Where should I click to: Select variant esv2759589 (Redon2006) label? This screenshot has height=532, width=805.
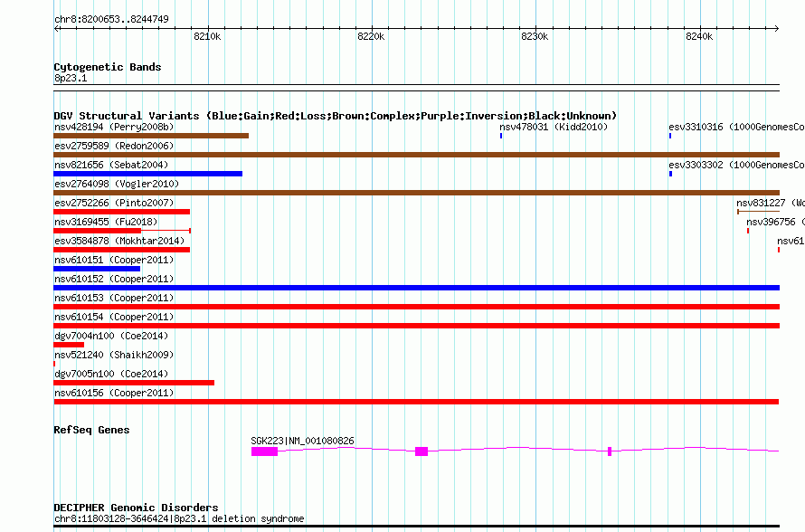(114, 146)
